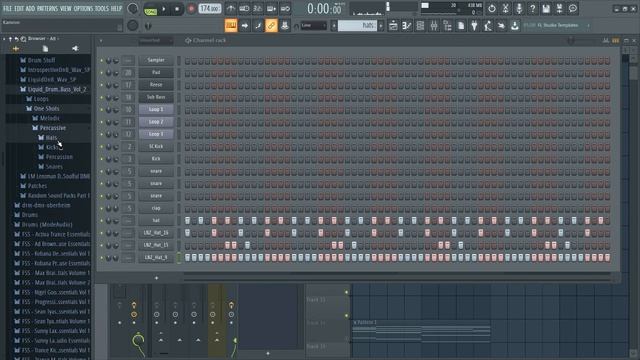This screenshot has width=640, height=360.
Task: Select the Reese channel button
Action: 156,84
